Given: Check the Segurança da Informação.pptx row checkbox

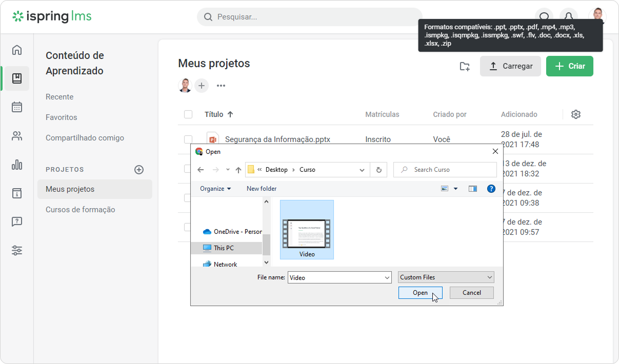Looking at the screenshot, I should click(x=188, y=139).
